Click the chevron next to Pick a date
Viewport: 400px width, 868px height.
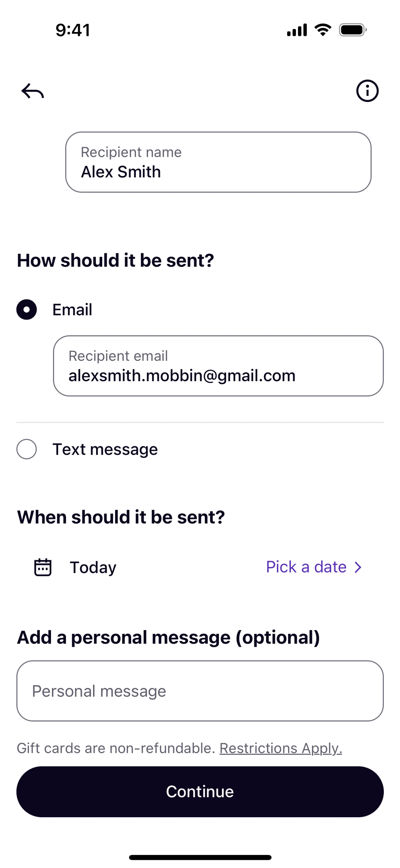[x=358, y=567]
